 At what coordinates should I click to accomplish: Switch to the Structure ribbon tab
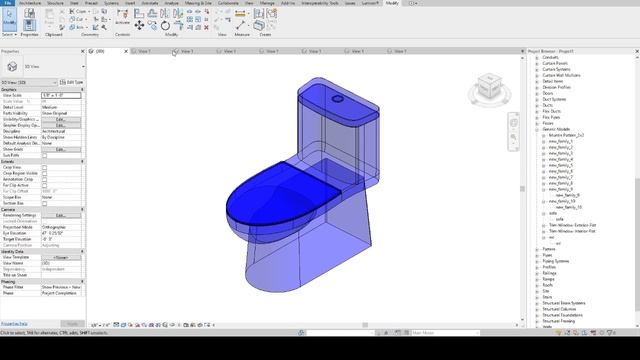55,3
